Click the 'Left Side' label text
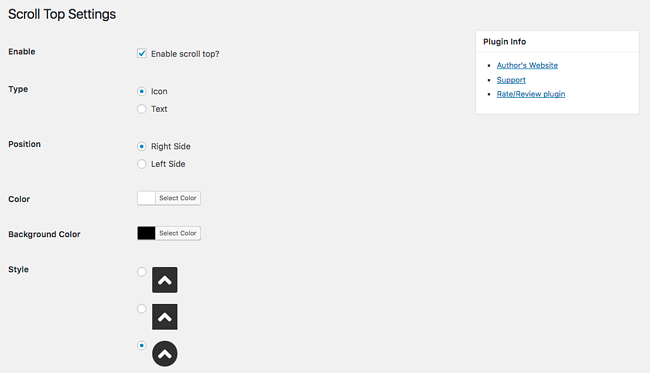The height and width of the screenshot is (373, 650). tap(168, 164)
